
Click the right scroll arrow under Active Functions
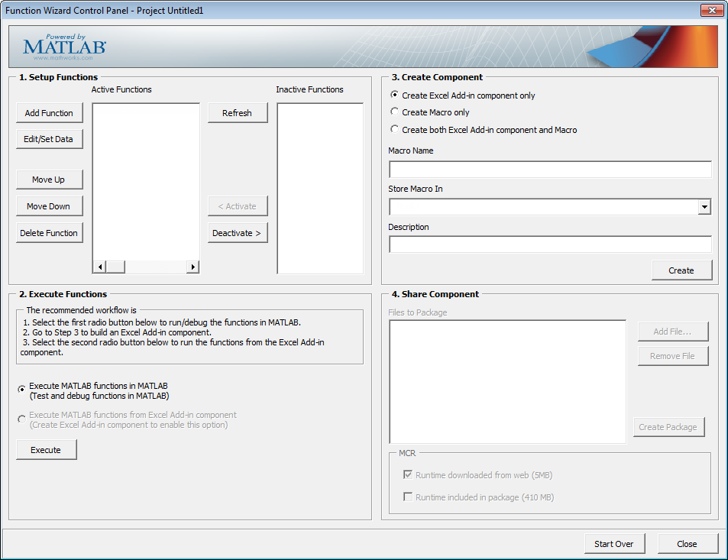(x=193, y=267)
